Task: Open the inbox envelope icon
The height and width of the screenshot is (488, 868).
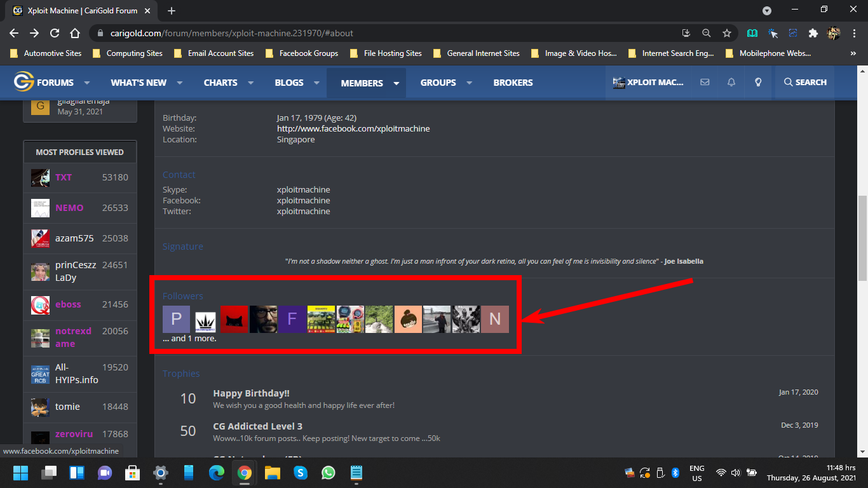Action: tap(705, 83)
